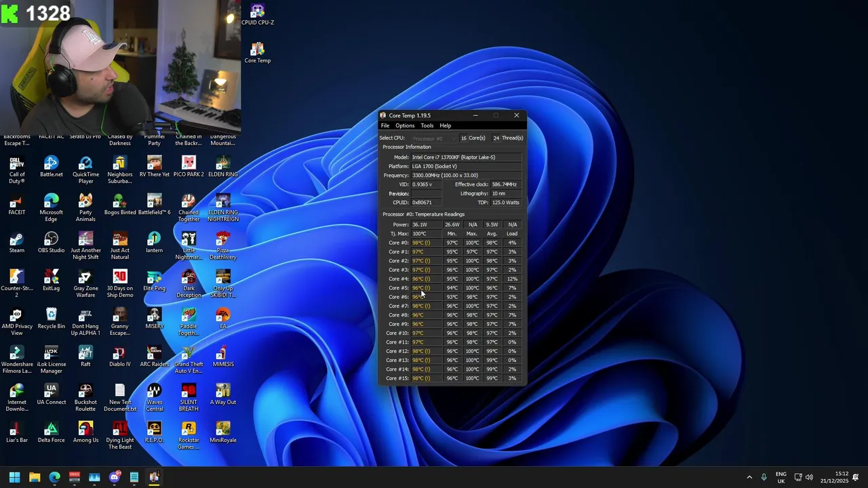The height and width of the screenshot is (488, 868).
Task: Select UA Connect desktop icon
Action: [x=51, y=394]
